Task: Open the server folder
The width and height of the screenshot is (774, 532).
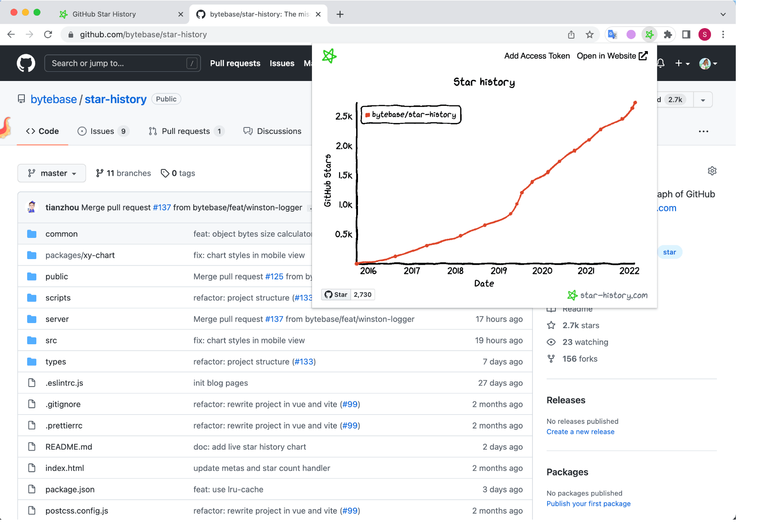Action: [x=57, y=319]
